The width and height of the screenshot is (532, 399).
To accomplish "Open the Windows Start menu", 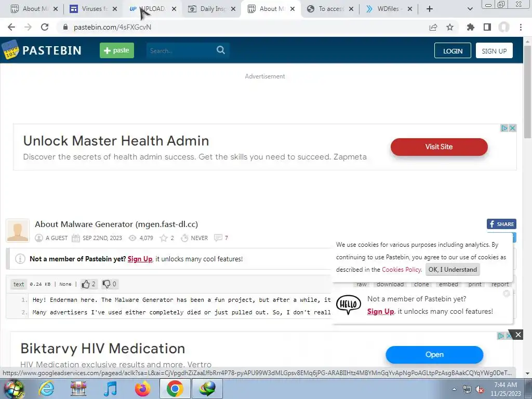I will (13, 389).
